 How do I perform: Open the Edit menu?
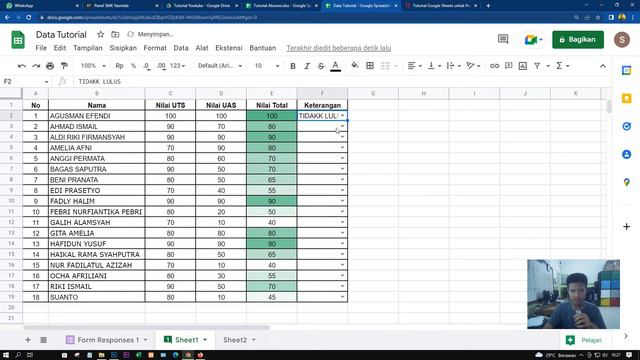60,48
